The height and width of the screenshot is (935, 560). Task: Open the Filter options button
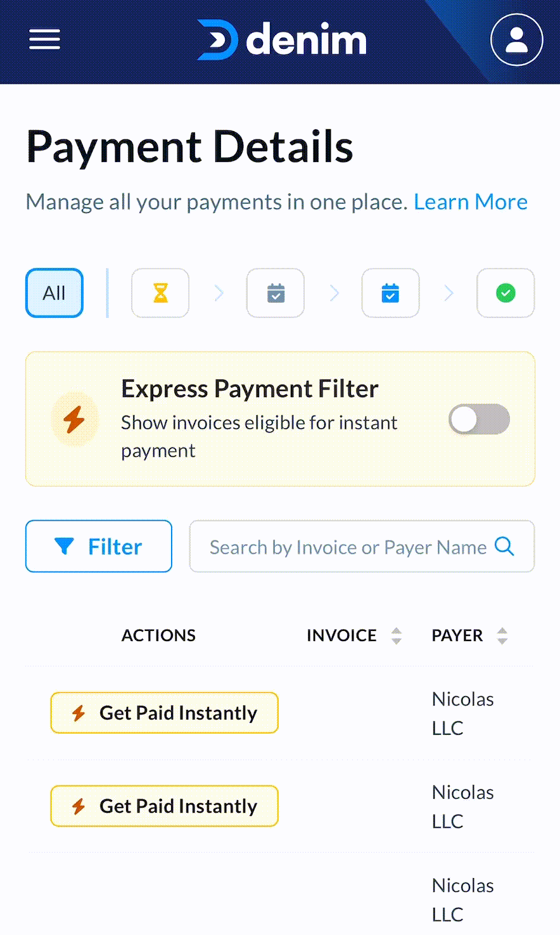pyautogui.click(x=99, y=546)
